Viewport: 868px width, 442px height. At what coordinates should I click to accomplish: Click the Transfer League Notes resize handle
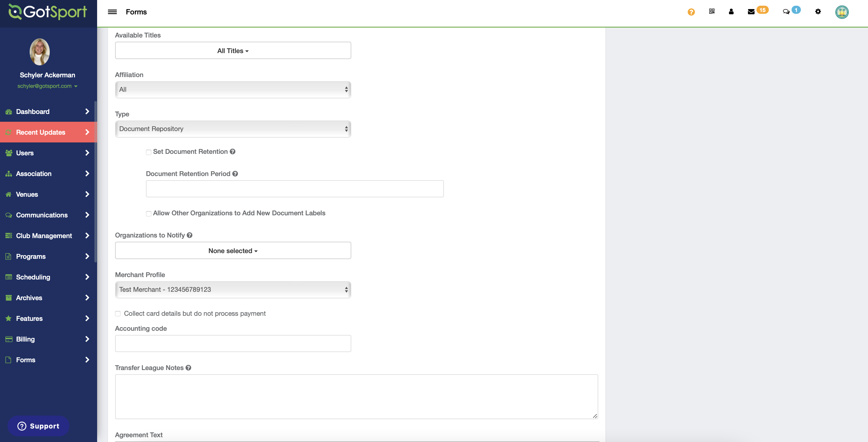point(595,416)
